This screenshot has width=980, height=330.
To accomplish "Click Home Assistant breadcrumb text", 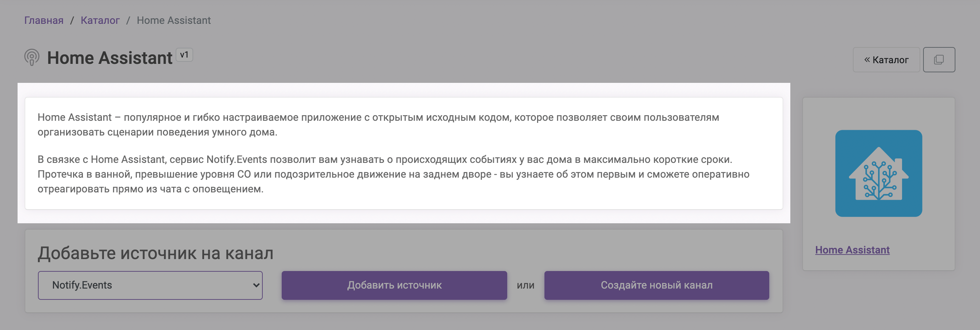I will [174, 20].
